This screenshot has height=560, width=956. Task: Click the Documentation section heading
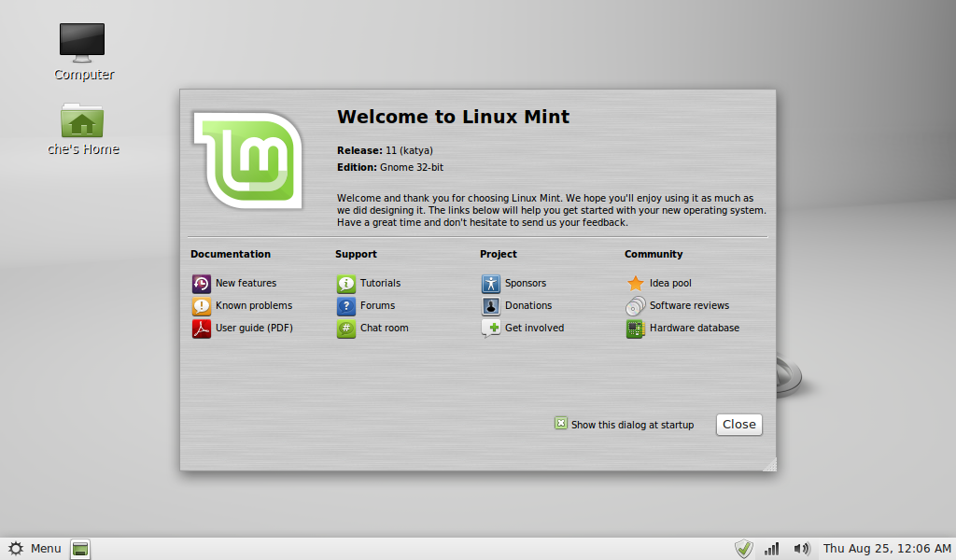pyautogui.click(x=231, y=254)
